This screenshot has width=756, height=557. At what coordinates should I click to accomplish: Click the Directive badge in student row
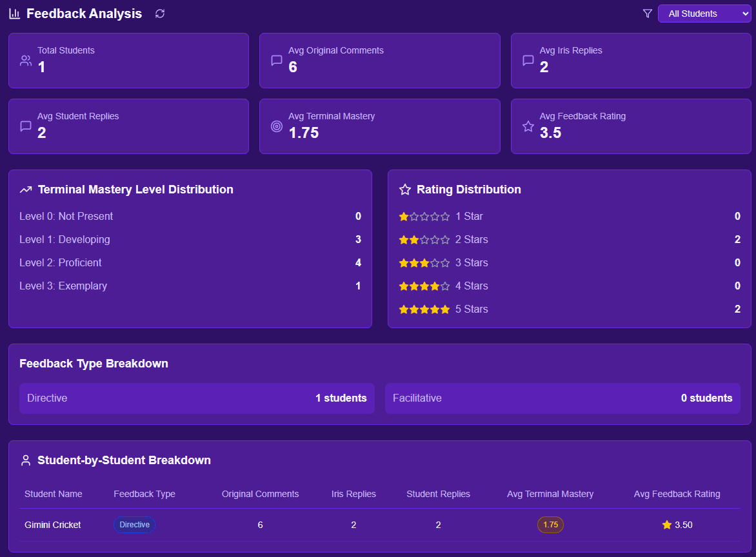134,525
